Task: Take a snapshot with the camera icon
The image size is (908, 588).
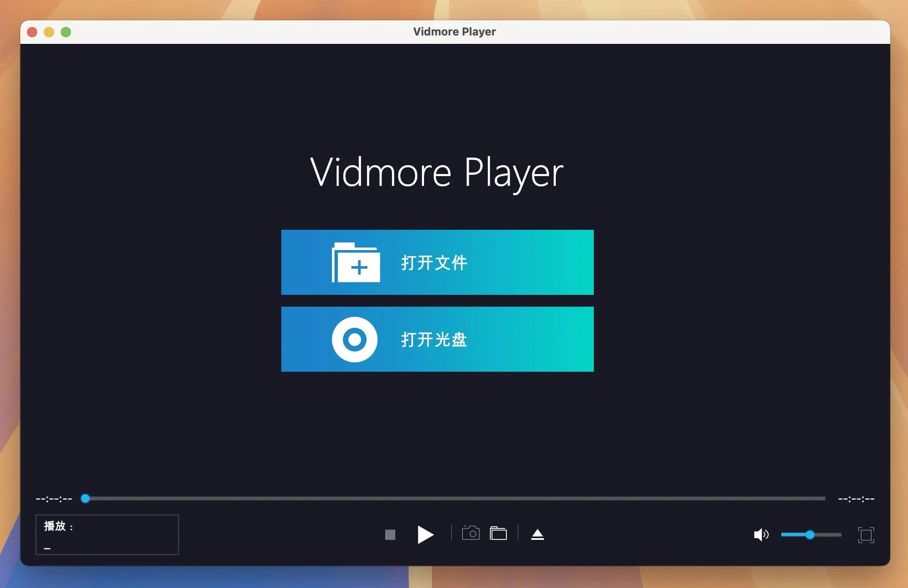Action: pyautogui.click(x=471, y=533)
